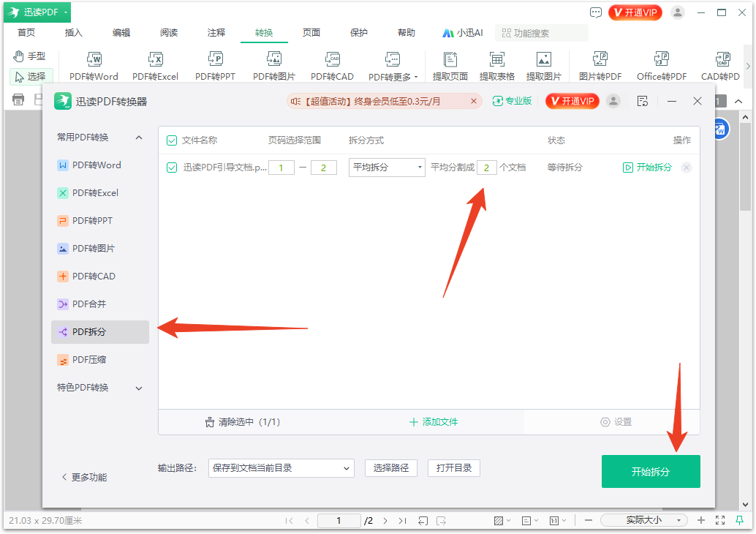Open the 小迅AI assistant
This screenshot has width=756, height=534.
[x=462, y=33]
